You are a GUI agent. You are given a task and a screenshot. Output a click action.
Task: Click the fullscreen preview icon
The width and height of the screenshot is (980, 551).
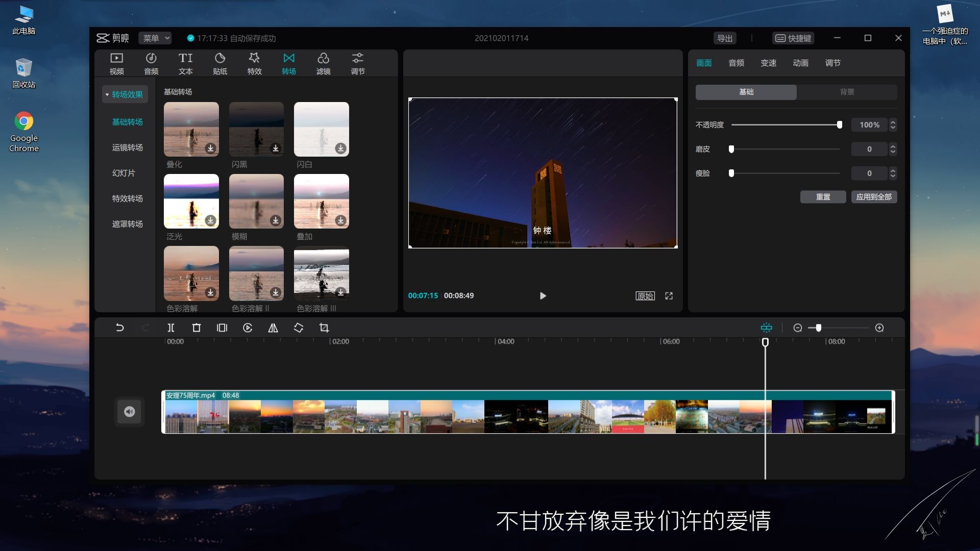click(x=669, y=296)
